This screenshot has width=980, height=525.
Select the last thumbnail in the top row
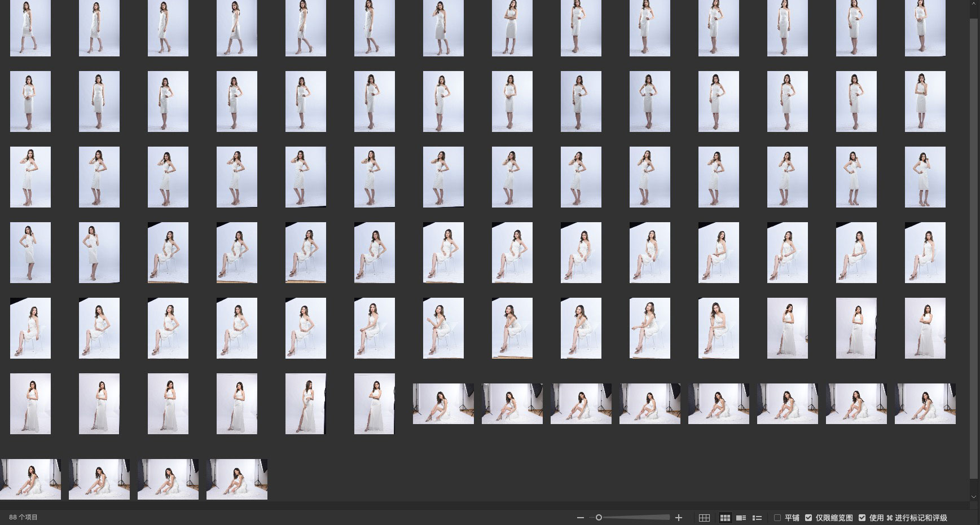(925, 28)
